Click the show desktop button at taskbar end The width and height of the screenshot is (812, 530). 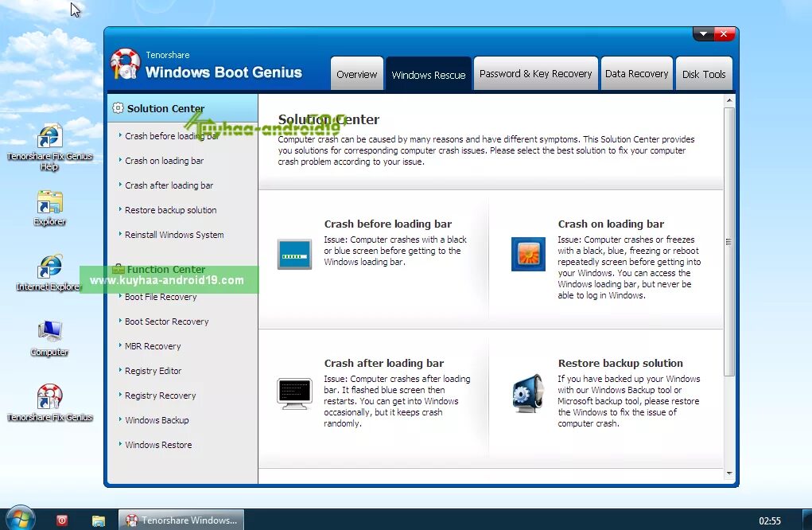point(807,520)
